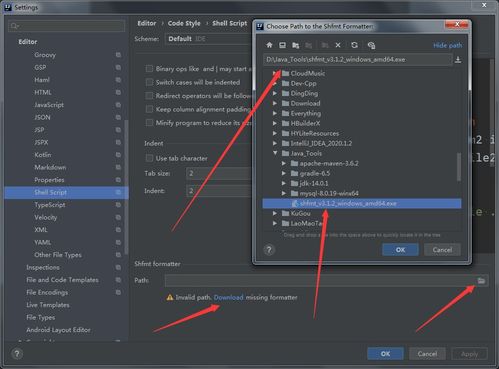Expand the Download folder
The image size is (499, 369).
(275, 103)
